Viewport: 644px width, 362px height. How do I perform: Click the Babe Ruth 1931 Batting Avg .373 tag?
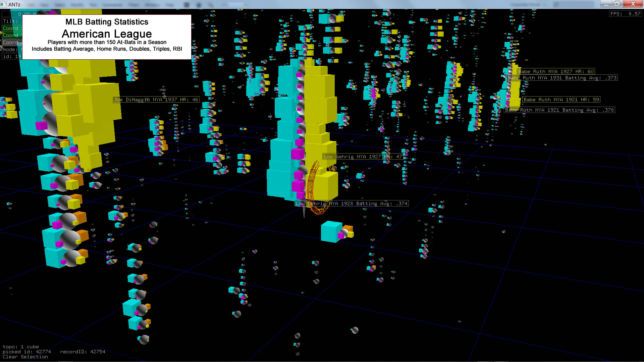[x=562, y=78]
